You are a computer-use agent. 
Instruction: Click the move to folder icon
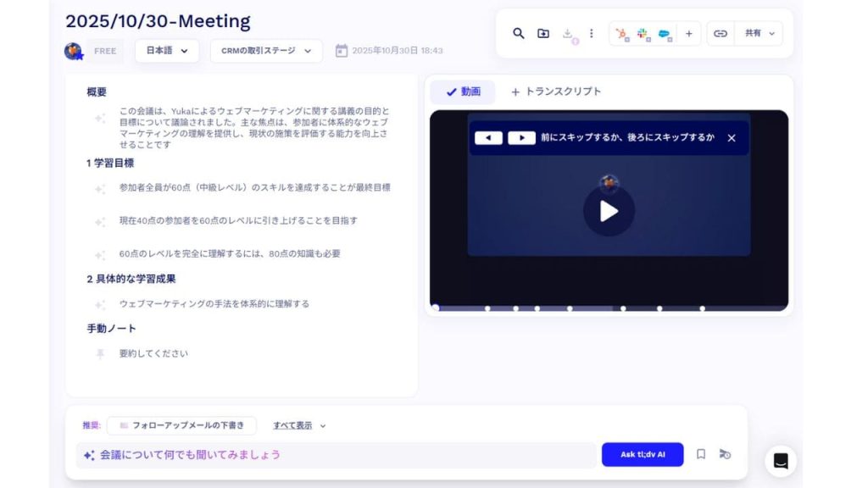[x=543, y=33]
